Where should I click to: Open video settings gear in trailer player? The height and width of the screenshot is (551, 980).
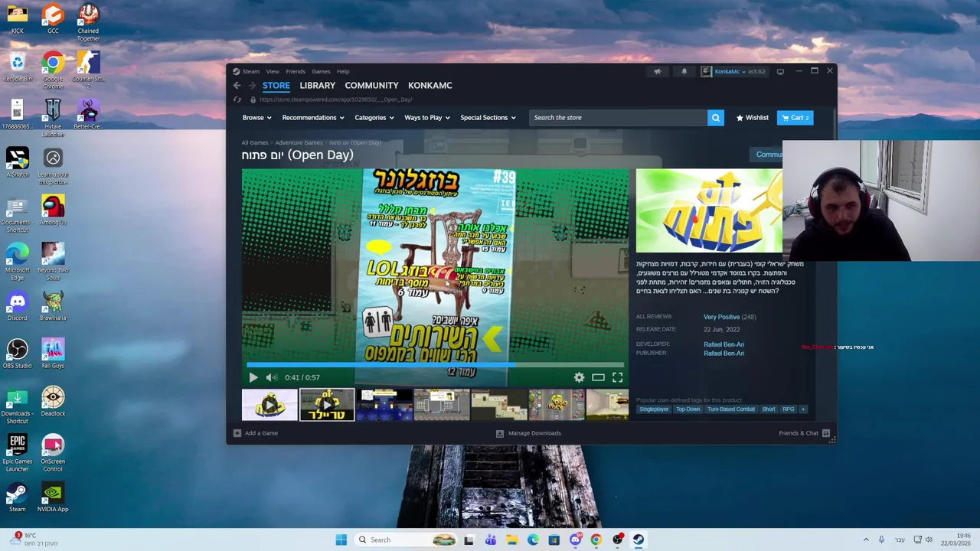[x=579, y=377]
